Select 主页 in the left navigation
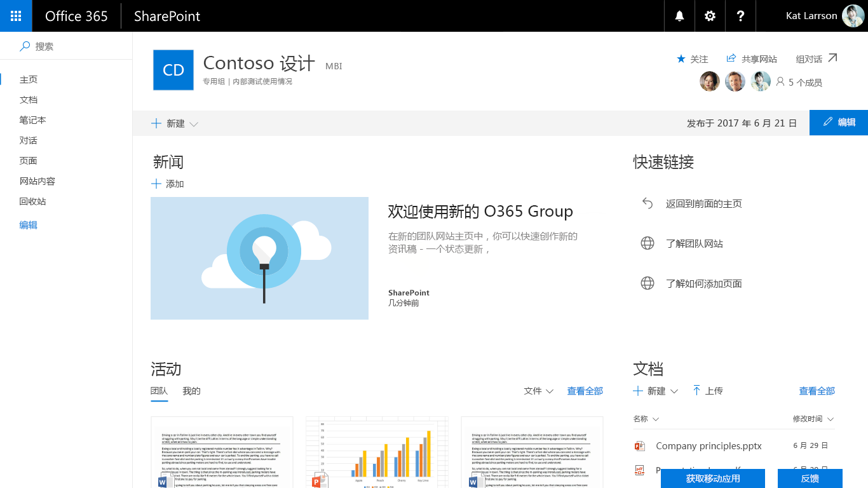Image resolution: width=868 pixels, height=488 pixels. click(29, 79)
